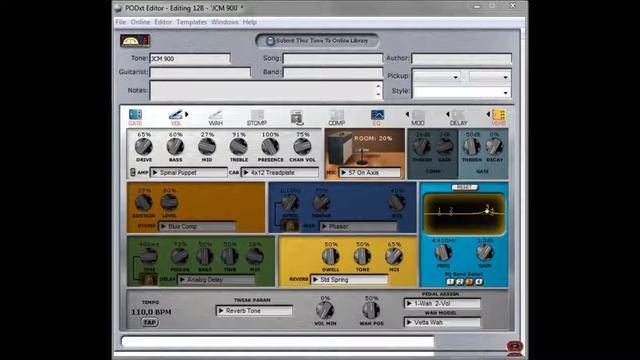Open the stomp dropdown Blue Comp
Screen dimensions: 640x360
pyautogui.click(x=198, y=226)
